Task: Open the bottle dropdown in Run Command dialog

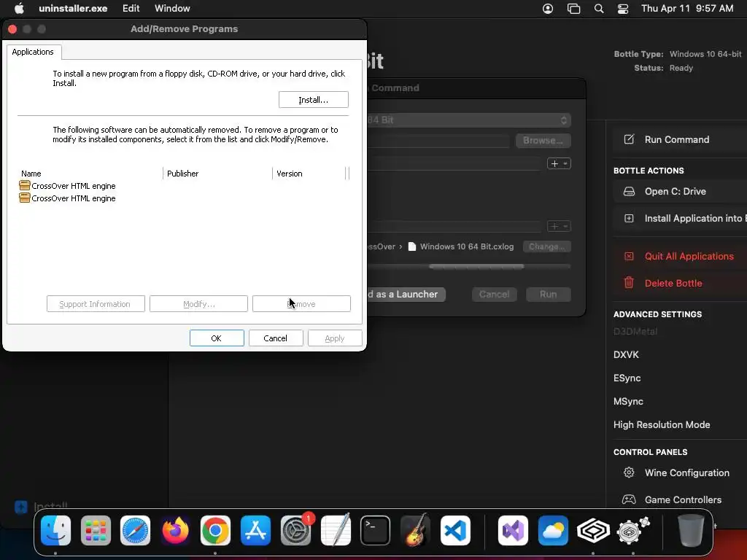Action: pos(469,120)
